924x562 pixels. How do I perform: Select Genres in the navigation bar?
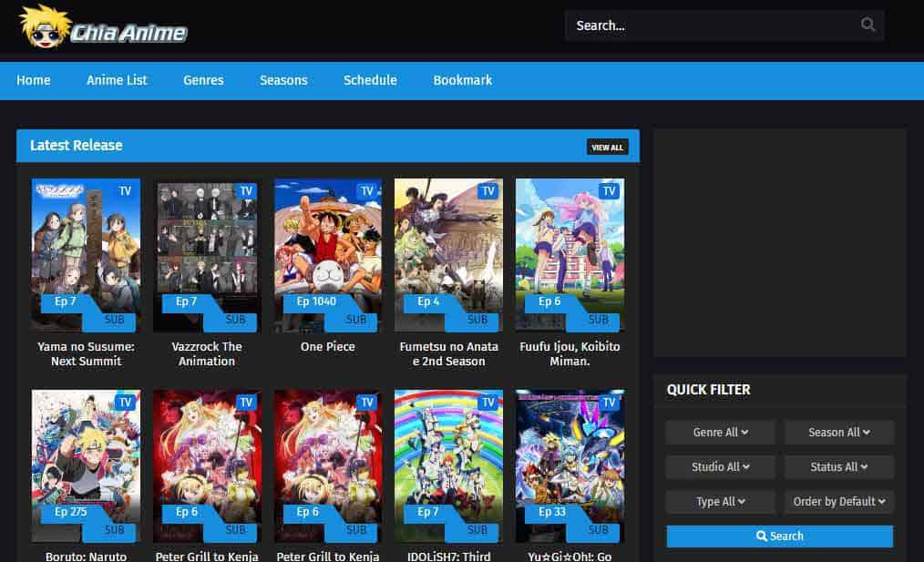(203, 80)
